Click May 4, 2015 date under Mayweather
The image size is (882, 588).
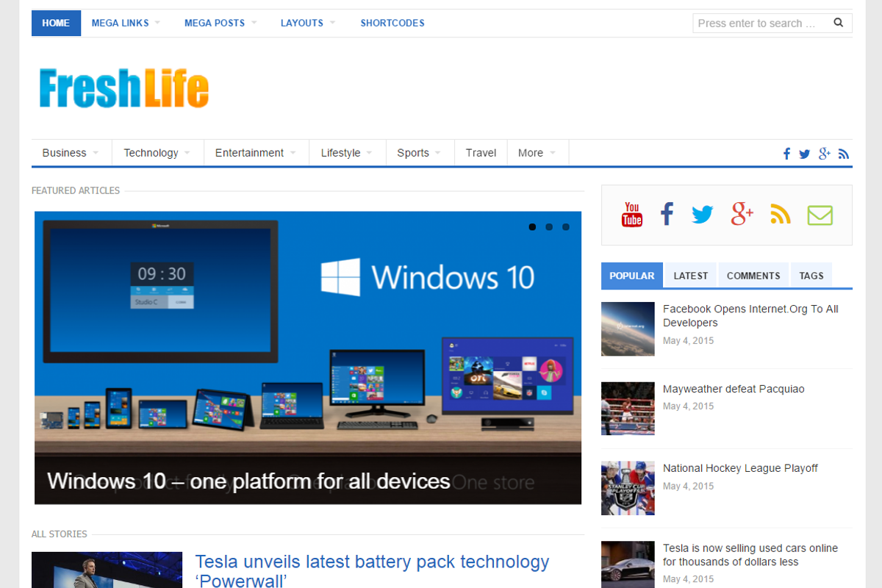click(688, 406)
